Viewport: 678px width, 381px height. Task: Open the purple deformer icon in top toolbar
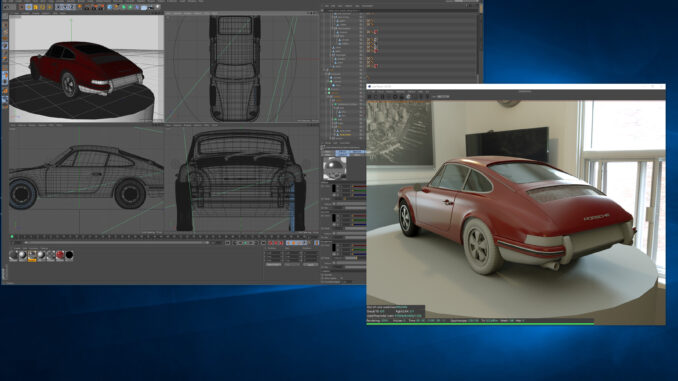[137, 7]
